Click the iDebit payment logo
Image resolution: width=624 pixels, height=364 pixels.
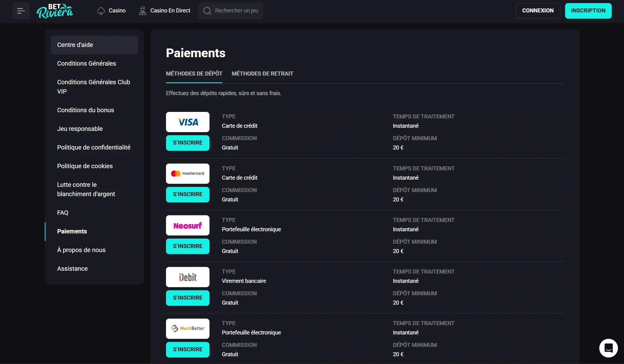click(187, 277)
